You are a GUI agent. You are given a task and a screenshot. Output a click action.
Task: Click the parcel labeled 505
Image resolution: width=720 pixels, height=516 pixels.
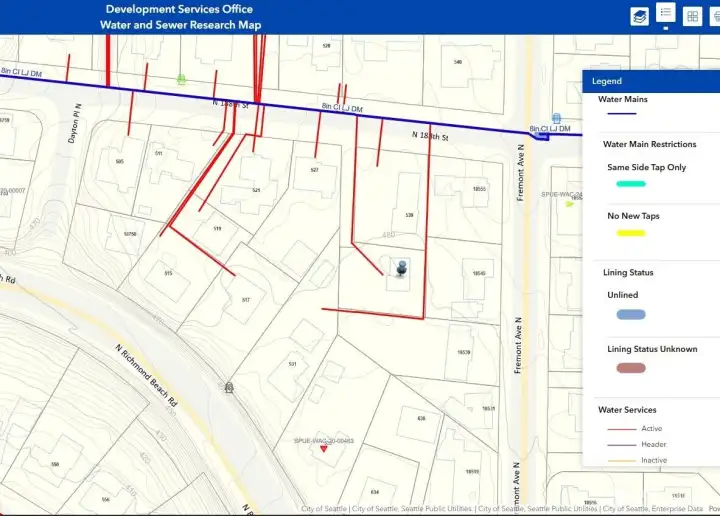click(x=118, y=160)
